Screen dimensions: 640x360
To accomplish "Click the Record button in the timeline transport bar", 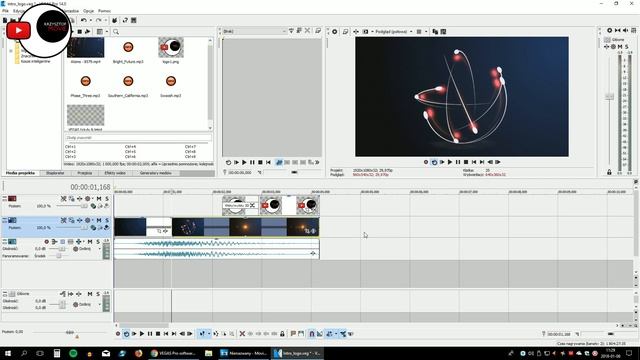I will (118, 334).
